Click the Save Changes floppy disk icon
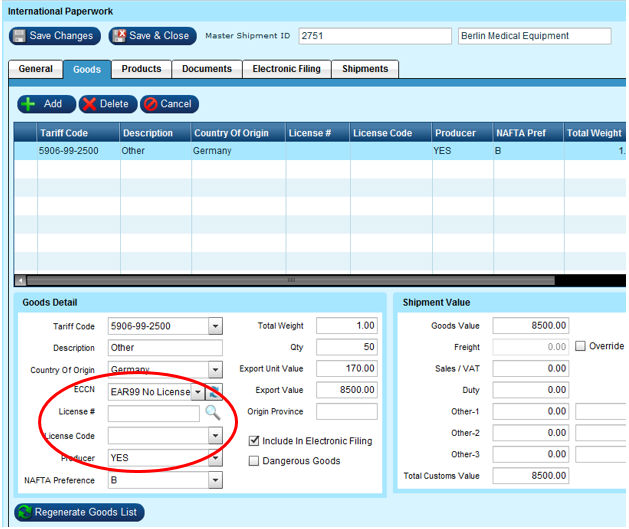This screenshot has width=629, height=529. (19, 36)
